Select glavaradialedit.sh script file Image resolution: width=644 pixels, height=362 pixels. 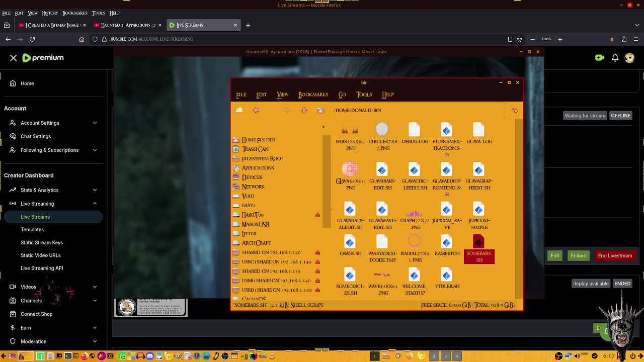(350, 216)
